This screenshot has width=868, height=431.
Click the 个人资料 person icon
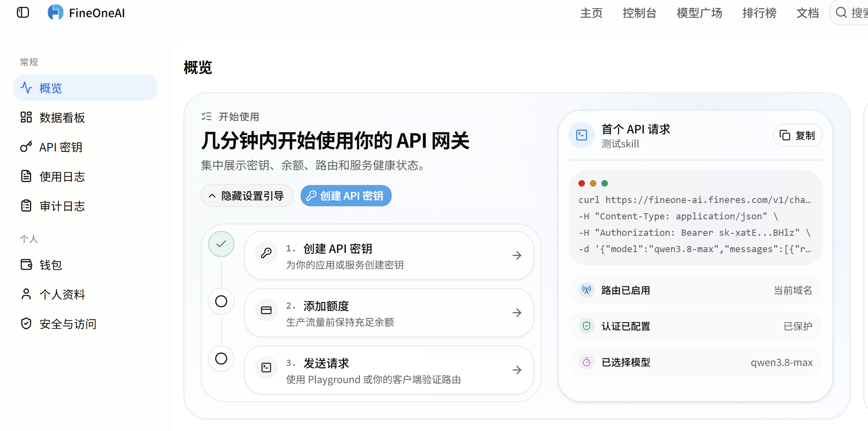pyautogui.click(x=26, y=294)
